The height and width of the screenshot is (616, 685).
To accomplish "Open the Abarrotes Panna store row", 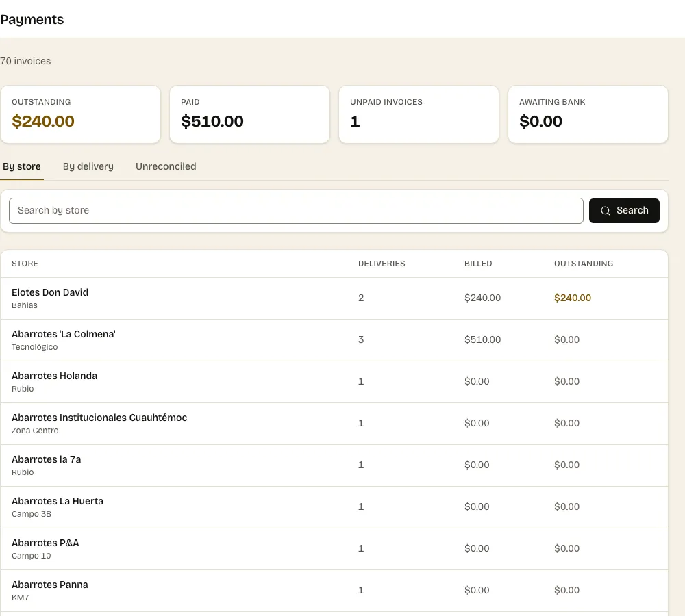I will click(334, 591).
